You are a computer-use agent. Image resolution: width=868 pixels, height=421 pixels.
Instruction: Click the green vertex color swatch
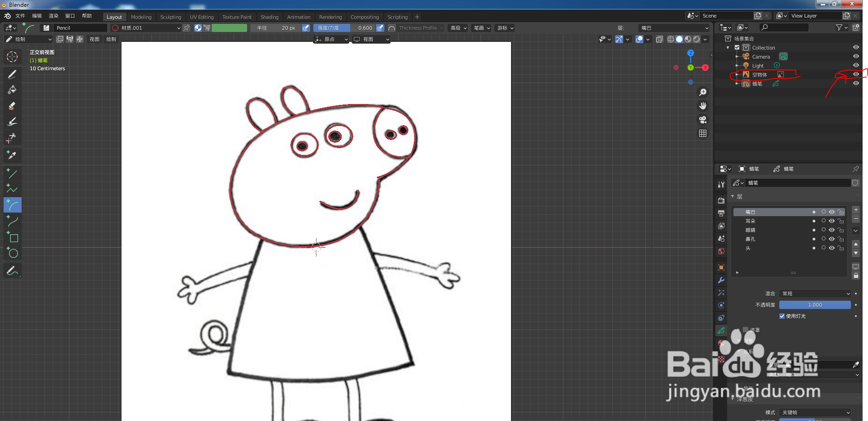pos(230,28)
